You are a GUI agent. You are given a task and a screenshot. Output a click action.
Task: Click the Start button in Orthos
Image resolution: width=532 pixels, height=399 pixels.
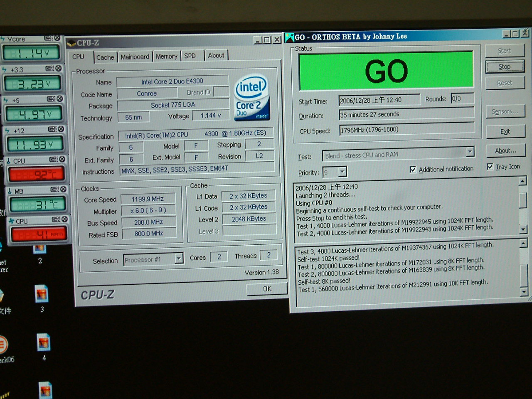point(504,51)
